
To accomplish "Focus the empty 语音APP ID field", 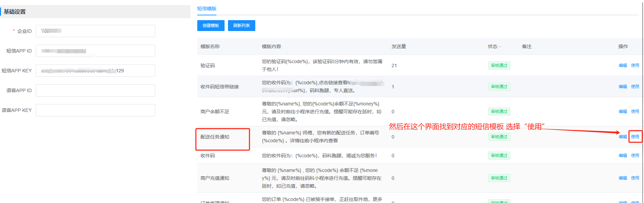I will [96, 90].
